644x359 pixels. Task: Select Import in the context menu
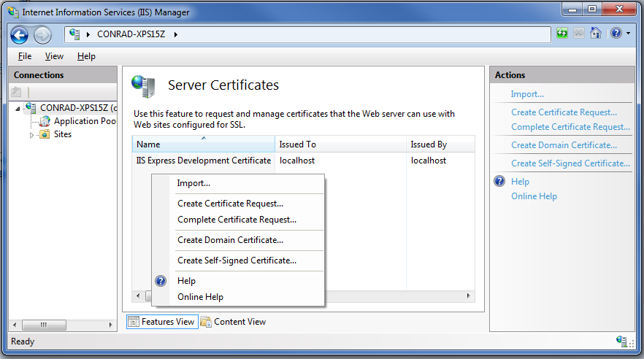tap(193, 183)
